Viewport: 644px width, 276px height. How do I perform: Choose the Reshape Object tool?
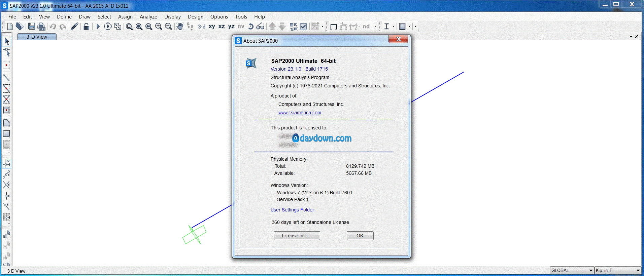pos(6,52)
